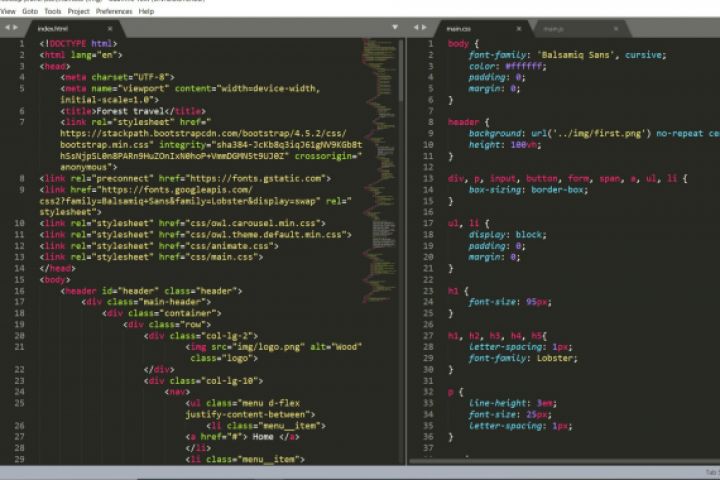Open the Tools menu
This screenshot has width=720, height=480.
coord(52,11)
